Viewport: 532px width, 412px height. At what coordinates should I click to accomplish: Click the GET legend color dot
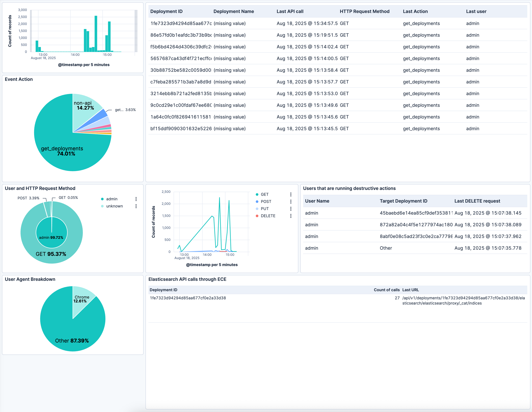pyautogui.click(x=257, y=194)
